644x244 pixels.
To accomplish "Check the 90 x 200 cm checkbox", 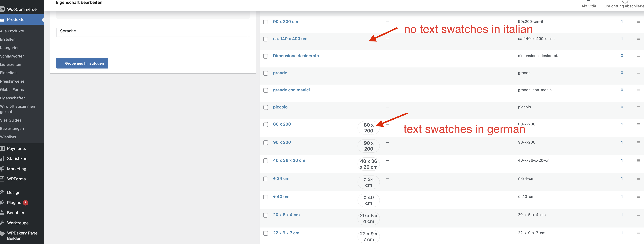I will click(266, 22).
